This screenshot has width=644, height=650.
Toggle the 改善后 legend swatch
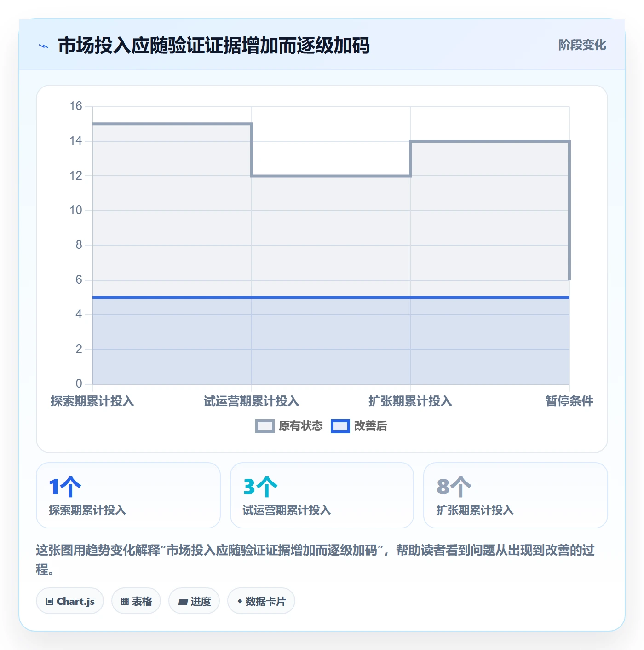[x=340, y=426]
